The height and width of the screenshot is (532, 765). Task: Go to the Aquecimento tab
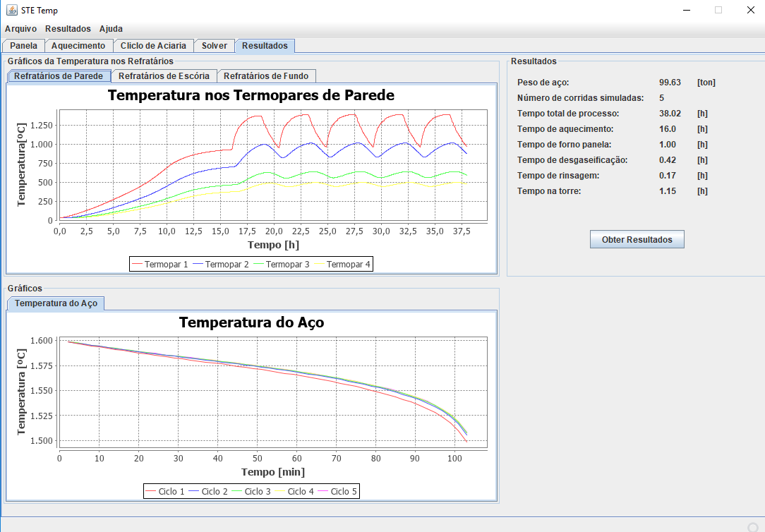point(78,46)
